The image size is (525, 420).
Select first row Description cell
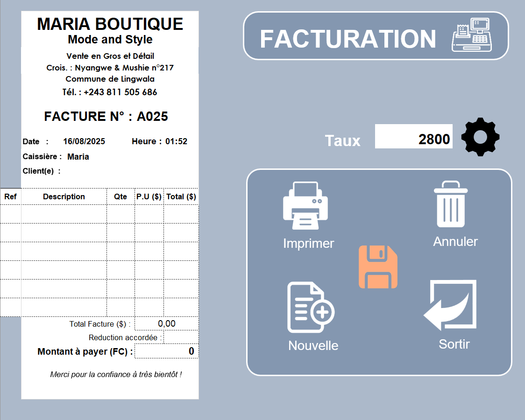[x=64, y=214]
